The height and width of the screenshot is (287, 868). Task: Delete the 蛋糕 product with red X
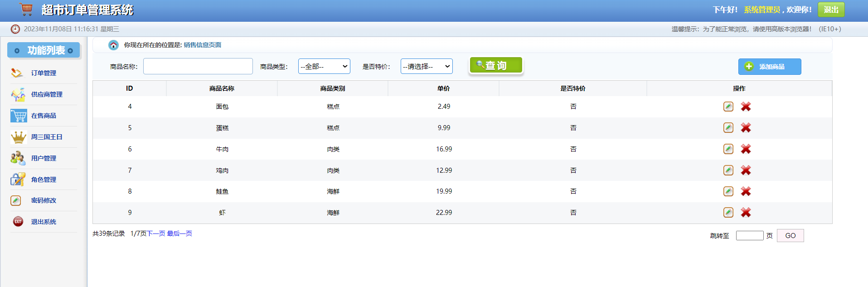pos(746,128)
